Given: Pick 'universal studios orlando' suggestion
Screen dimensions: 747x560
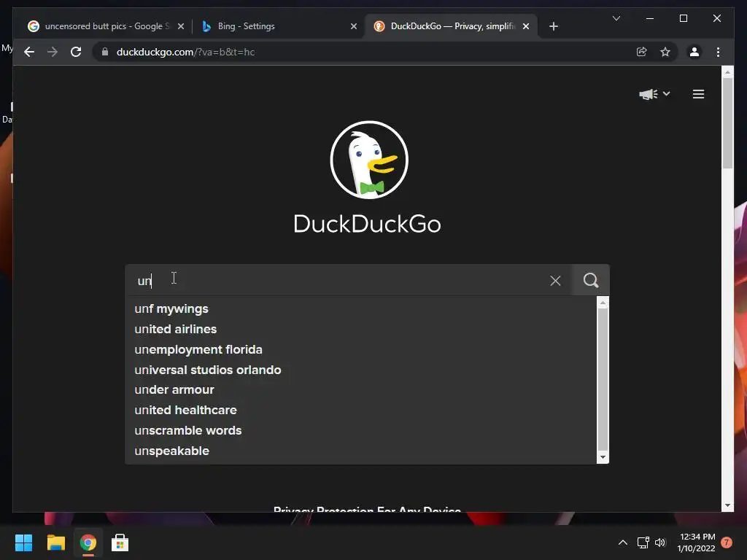Looking at the screenshot, I should point(208,370).
